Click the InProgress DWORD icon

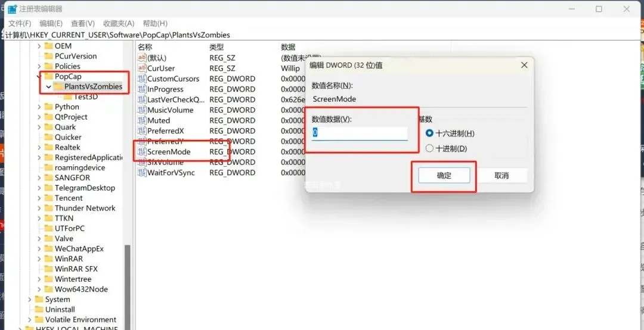[x=142, y=89]
